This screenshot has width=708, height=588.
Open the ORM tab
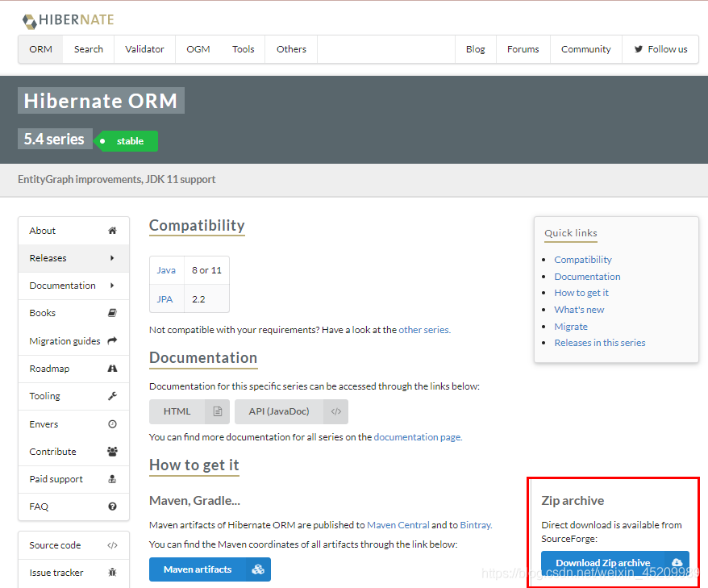[x=40, y=49]
